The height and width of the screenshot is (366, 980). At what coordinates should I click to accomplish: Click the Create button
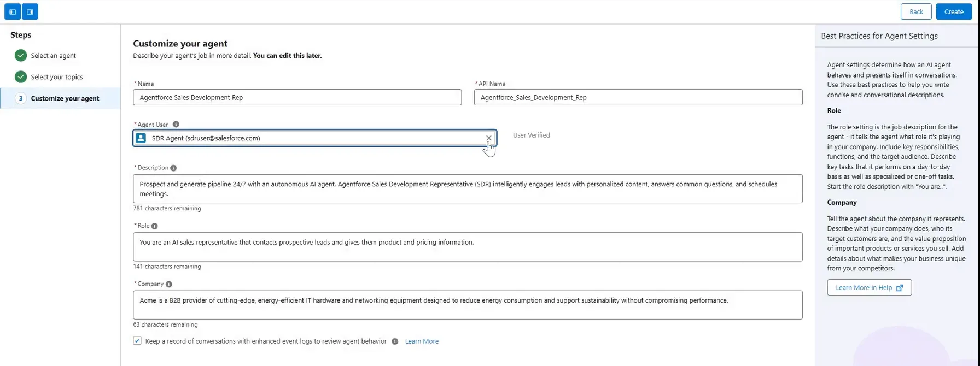(953, 11)
